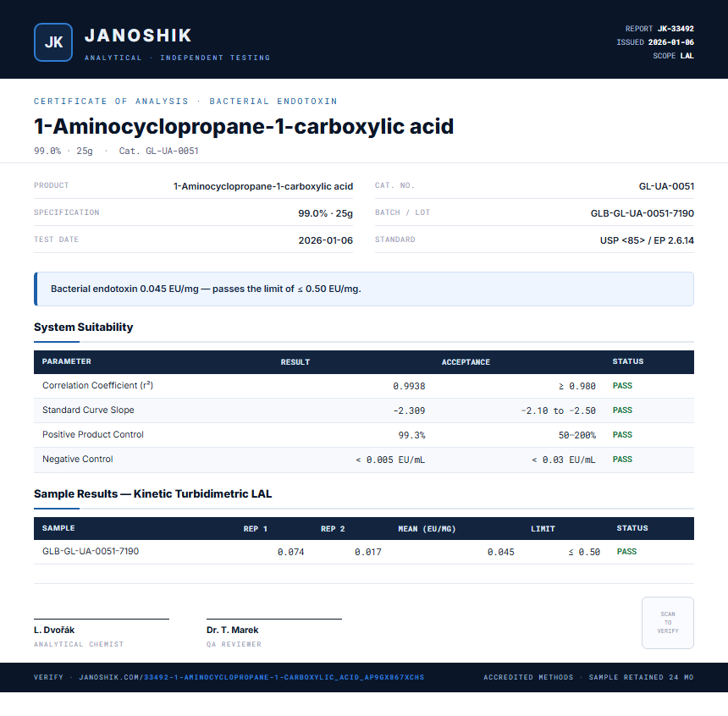Screen dimensions: 728x716
Task: Click the REP 2 column header
Action: pos(333,528)
